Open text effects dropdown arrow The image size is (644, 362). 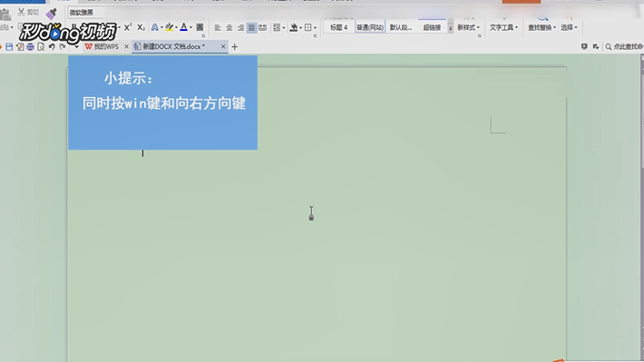coord(161,27)
